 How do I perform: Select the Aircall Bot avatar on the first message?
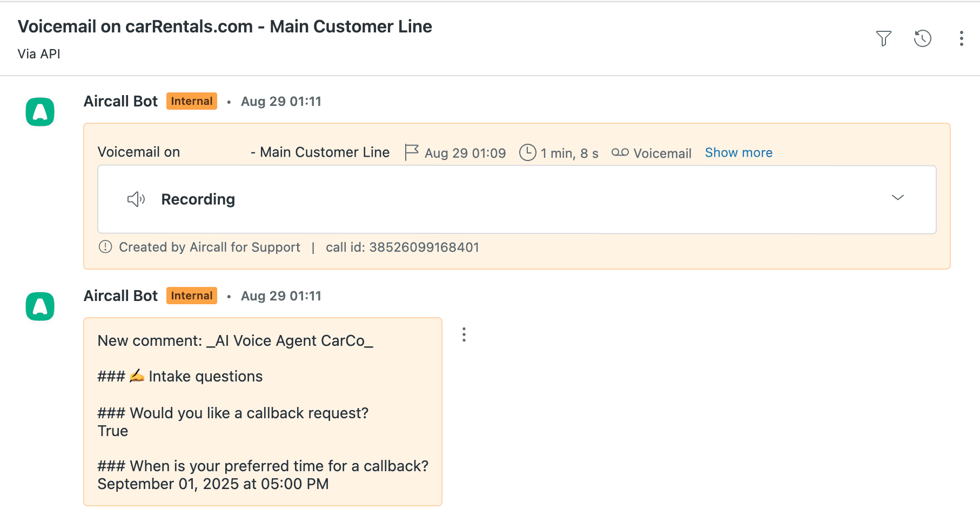point(40,111)
